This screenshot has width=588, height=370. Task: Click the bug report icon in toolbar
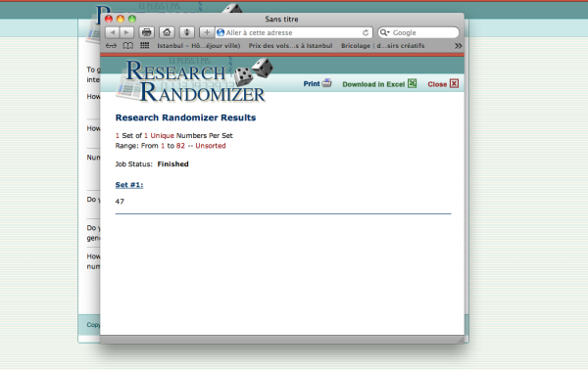(x=187, y=32)
